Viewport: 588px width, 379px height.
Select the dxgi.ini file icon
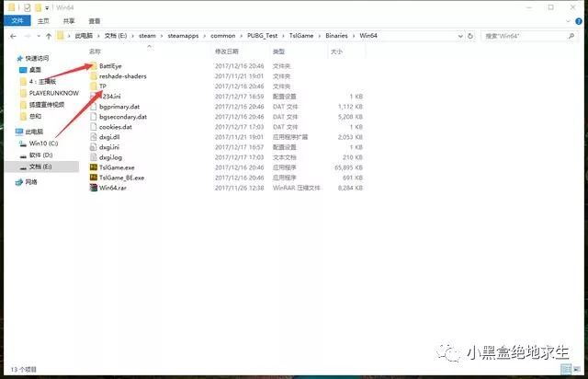tap(94, 147)
